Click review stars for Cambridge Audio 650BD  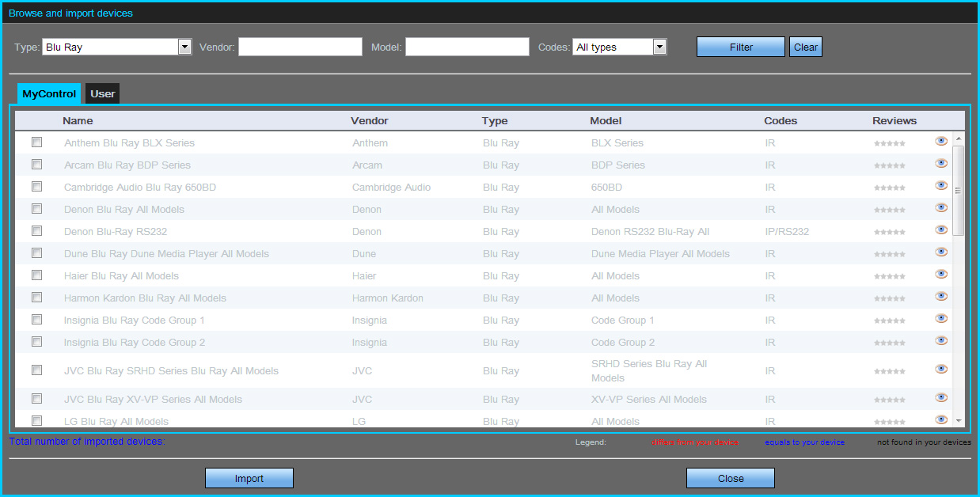click(889, 188)
